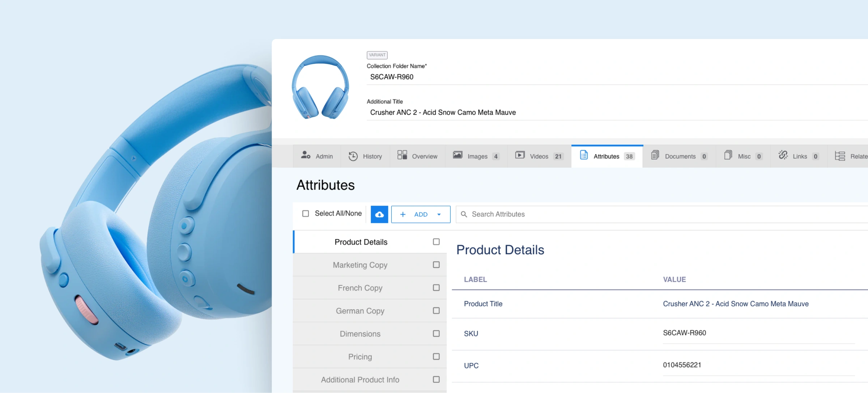The height and width of the screenshot is (393, 868).
Task: Click the Videos play icon
Action: (520, 155)
